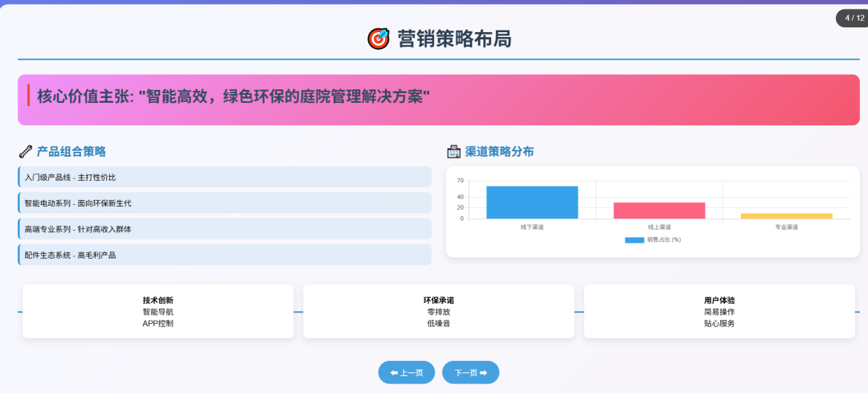This screenshot has width=868, height=393.
Task: Click the target icon beside 营销策略布局 title
Action: 379,39
